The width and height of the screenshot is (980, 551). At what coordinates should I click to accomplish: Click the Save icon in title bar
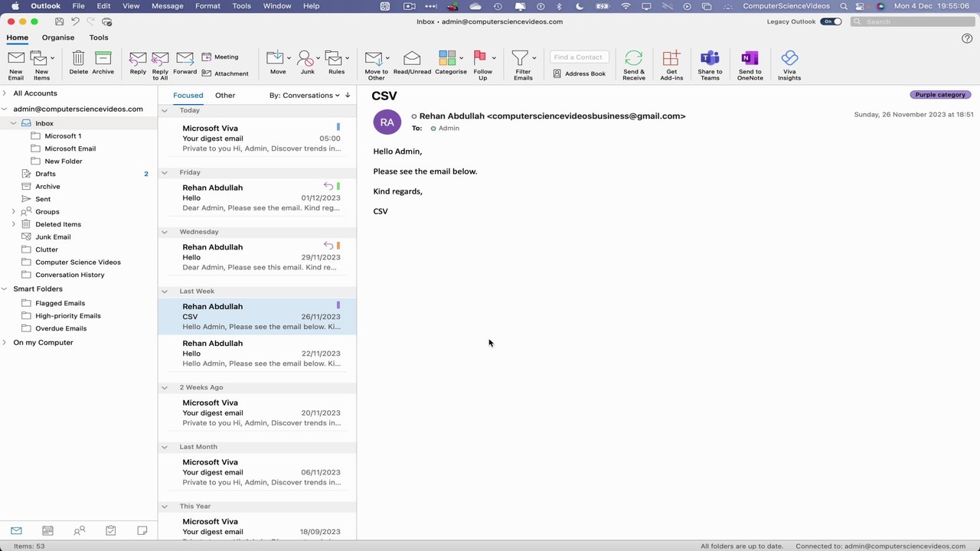59,21
